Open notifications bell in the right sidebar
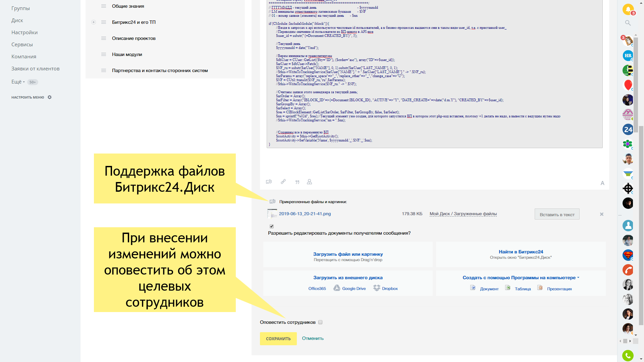The image size is (644, 362). [628, 9]
